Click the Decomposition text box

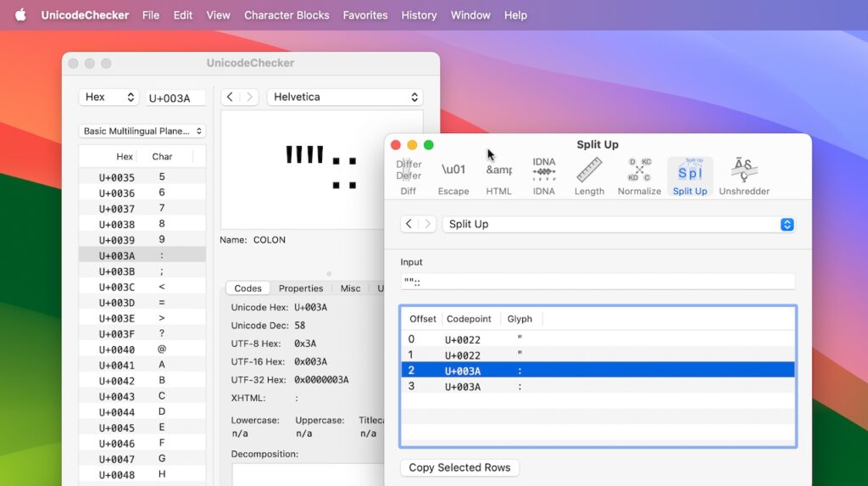point(308,475)
